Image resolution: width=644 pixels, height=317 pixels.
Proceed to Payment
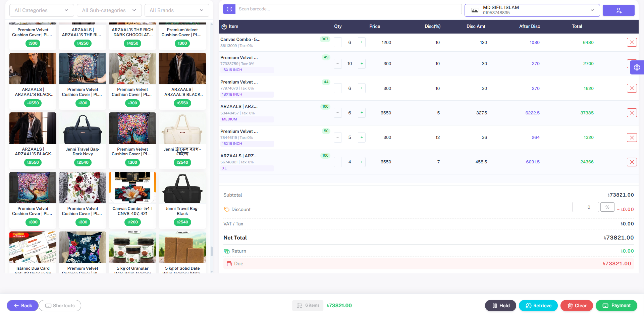point(616,306)
